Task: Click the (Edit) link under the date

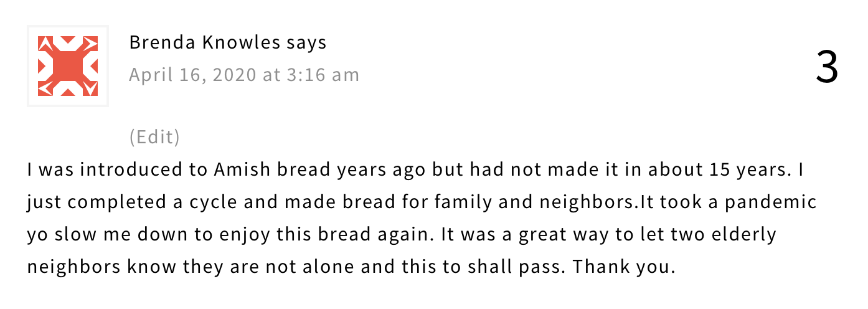Action: pyautogui.click(x=154, y=136)
